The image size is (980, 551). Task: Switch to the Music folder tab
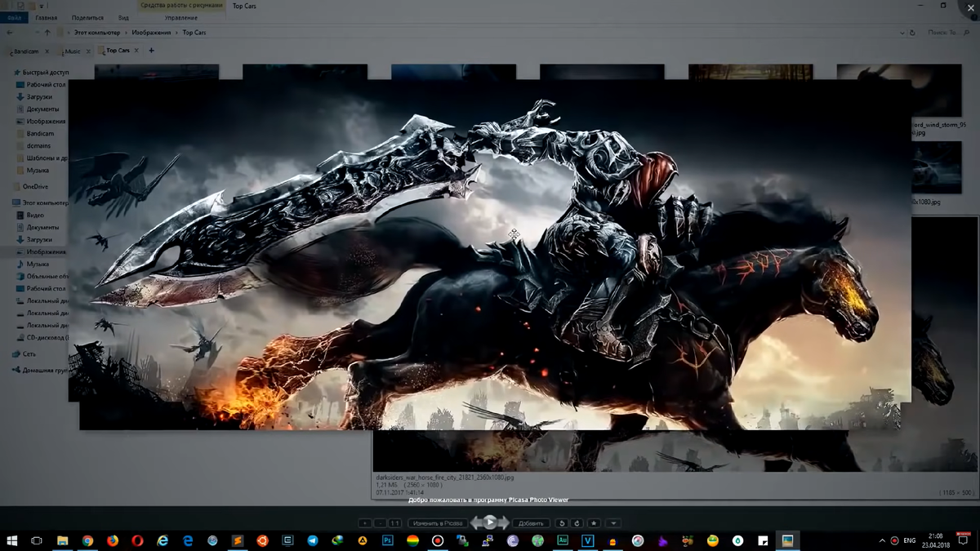click(x=73, y=51)
